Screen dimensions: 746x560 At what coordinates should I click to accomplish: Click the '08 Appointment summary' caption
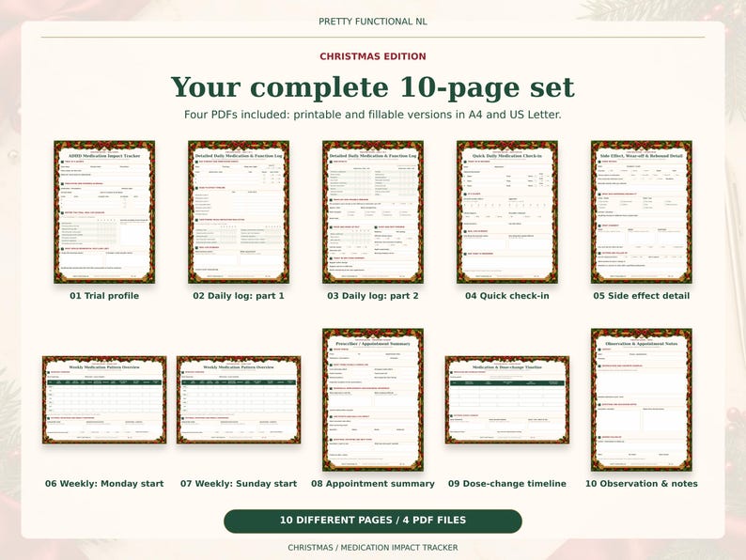(373, 483)
